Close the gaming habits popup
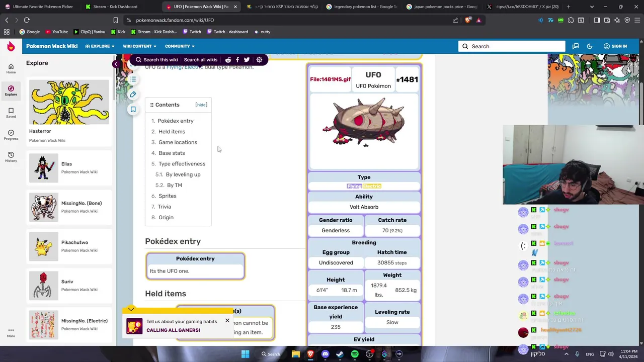Viewport: 644px width, 362px height. click(x=227, y=320)
